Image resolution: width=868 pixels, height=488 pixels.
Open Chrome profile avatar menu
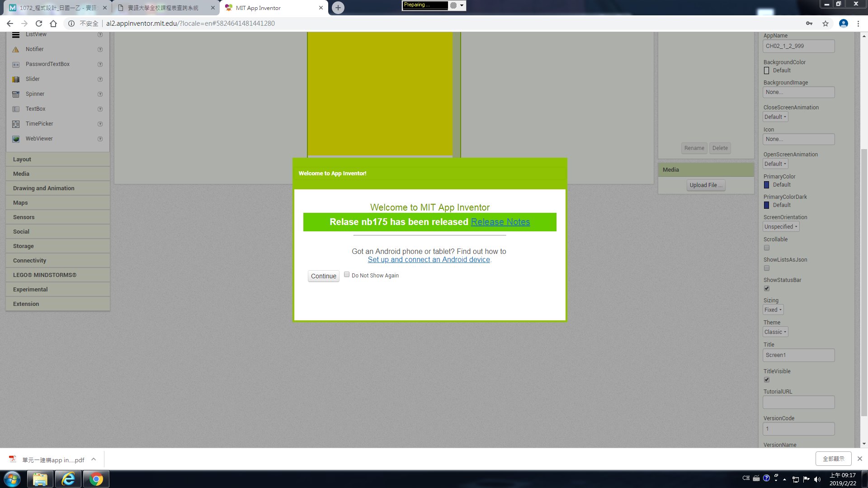coord(844,23)
